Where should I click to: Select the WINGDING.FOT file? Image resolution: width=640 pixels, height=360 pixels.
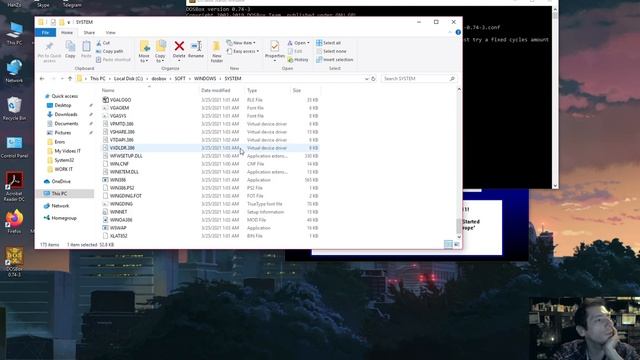coord(126,196)
